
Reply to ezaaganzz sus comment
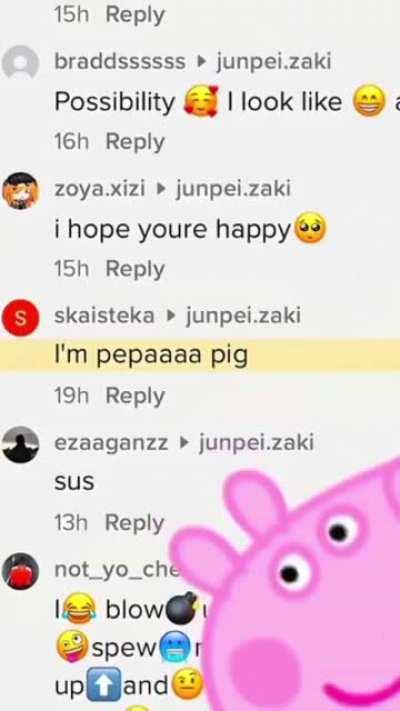[x=135, y=523]
